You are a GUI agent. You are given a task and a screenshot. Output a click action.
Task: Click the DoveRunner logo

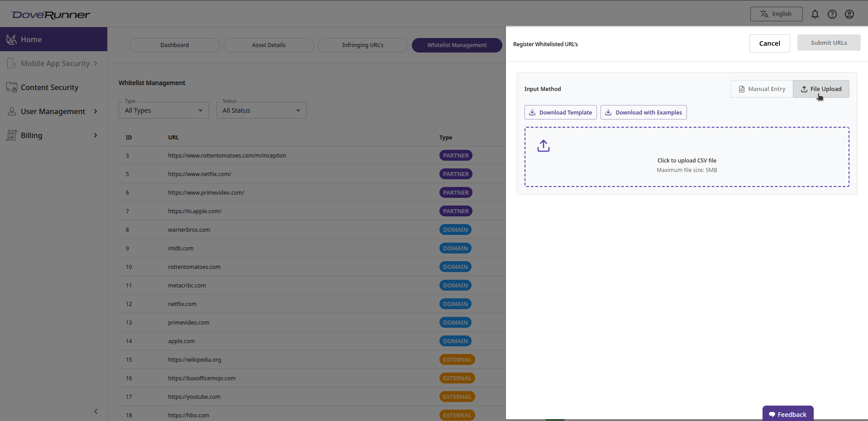pos(51,14)
